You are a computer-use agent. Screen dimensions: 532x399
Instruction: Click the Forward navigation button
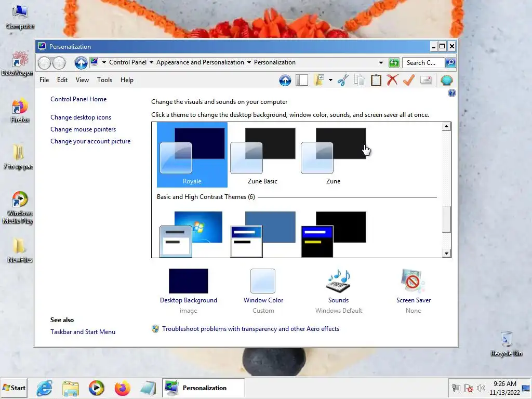[59, 63]
